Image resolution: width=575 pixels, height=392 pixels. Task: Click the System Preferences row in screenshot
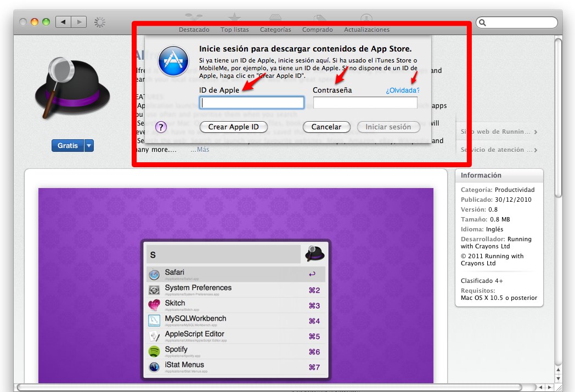[x=236, y=290]
